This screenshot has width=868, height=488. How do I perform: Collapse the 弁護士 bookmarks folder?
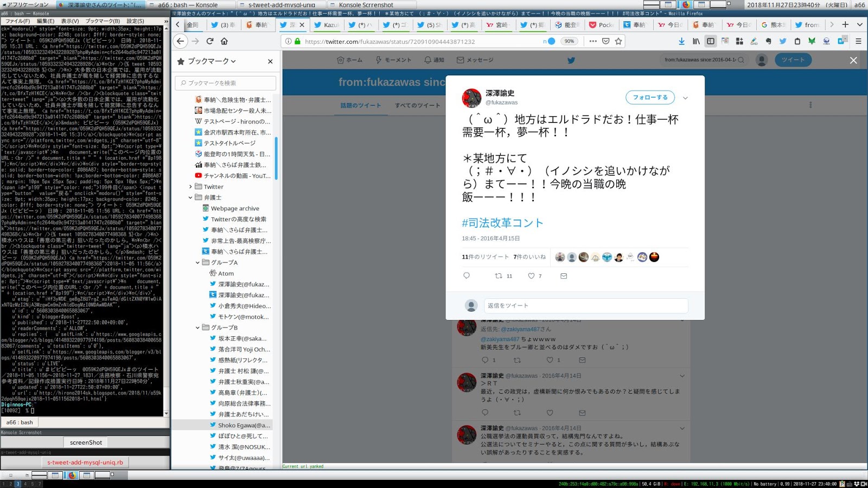tap(190, 197)
